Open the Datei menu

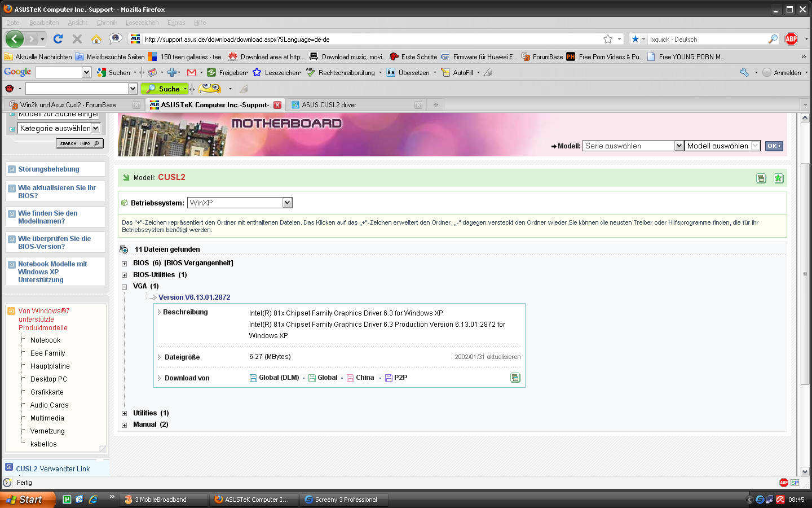(x=14, y=23)
